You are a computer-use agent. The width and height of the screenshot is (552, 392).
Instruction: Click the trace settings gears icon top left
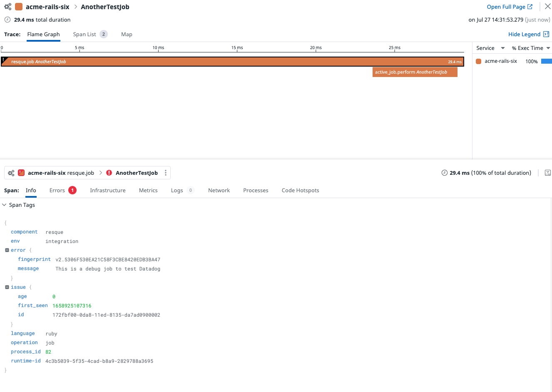pos(7,7)
